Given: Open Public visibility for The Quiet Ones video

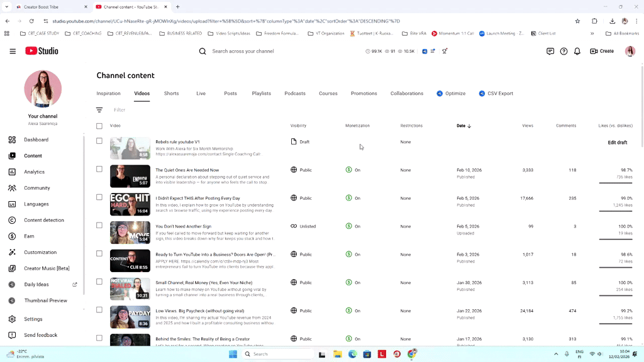Looking at the screenshot, I should click(301, 170).
